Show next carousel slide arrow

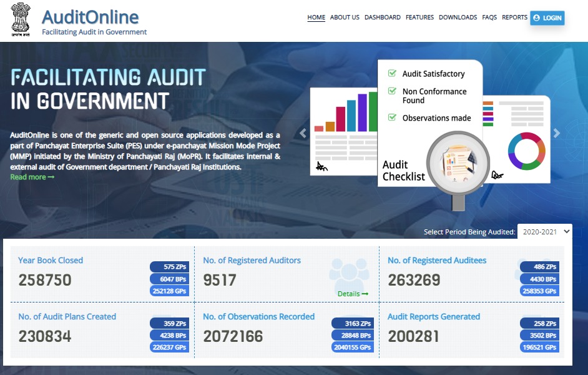pyautogui.click(x=557, y=133)
